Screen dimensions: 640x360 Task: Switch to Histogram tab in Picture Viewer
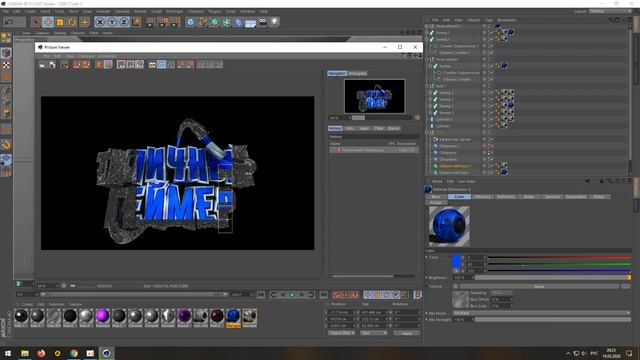[x=358, y=73]
